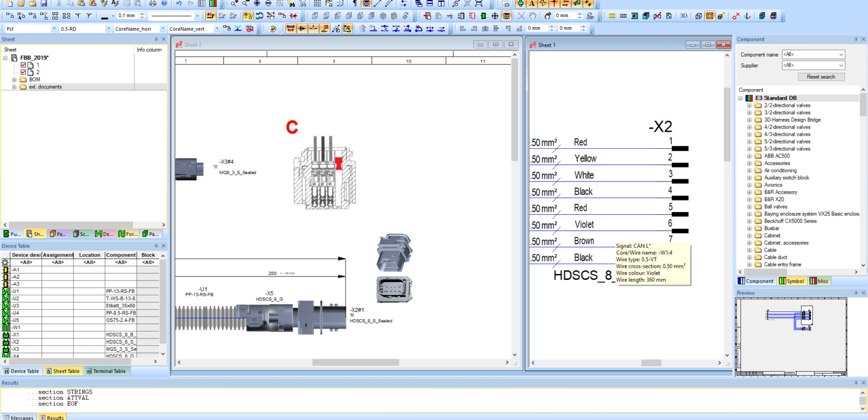Expand the BOM folder in sheet tree

[x=14, y=80]
